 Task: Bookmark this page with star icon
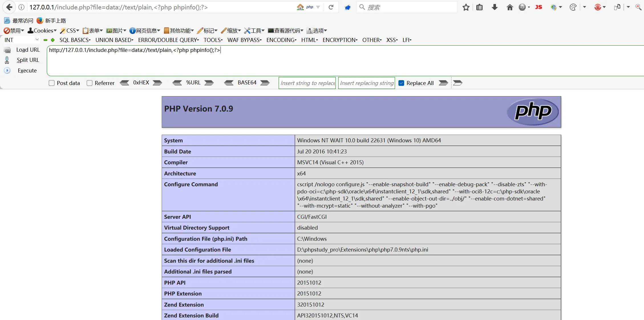(466, 7)
